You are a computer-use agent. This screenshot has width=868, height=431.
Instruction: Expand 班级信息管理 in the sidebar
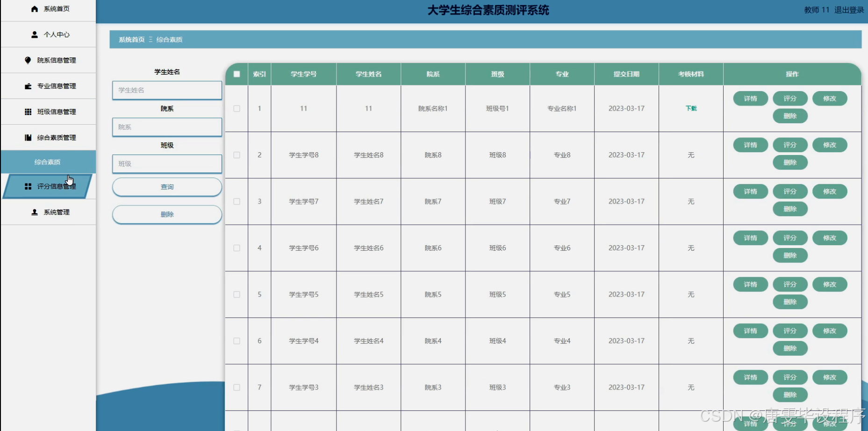[x=48, y=112]
